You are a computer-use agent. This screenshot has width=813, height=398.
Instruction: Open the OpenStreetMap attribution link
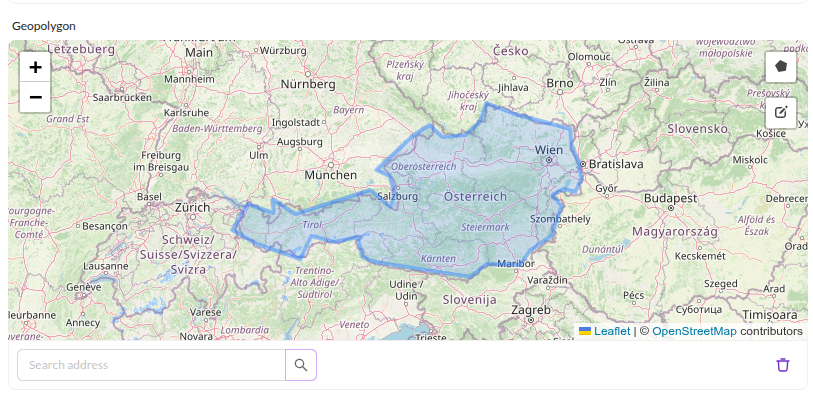[694, 331]
